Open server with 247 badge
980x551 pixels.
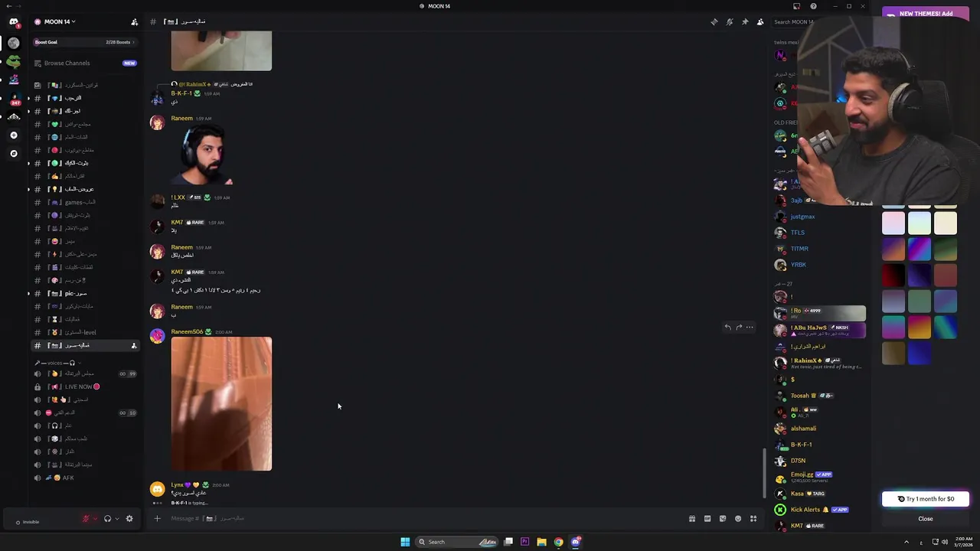pos(13,99)
